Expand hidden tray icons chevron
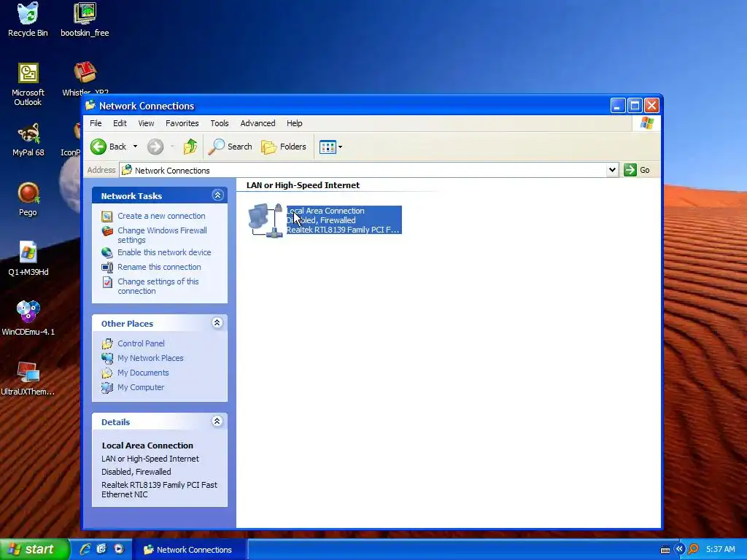The width and height of the screenshot is (747, 560). pos(679,549)
